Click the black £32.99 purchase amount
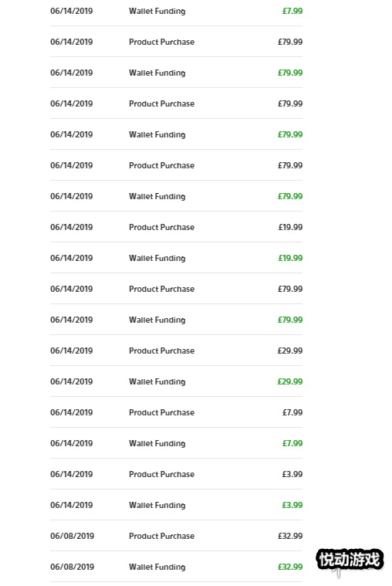Screen dimensions: 392x586 coord(290,536)
